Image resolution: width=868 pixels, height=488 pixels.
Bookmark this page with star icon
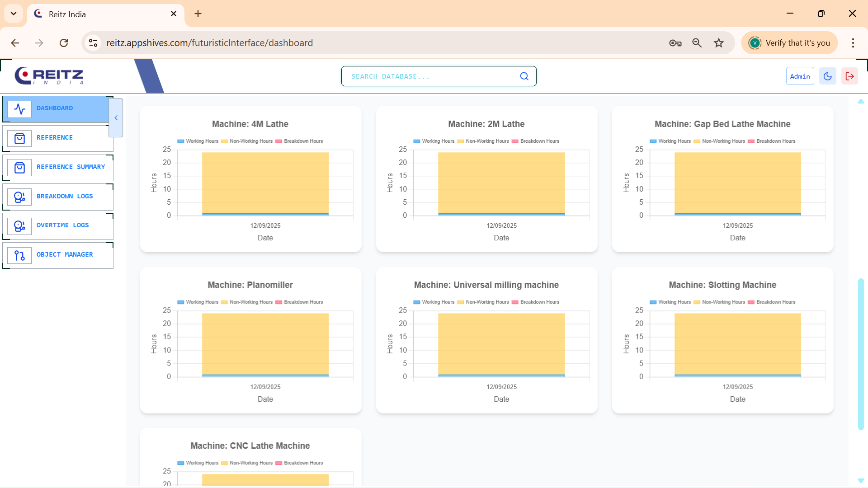pos(719,43)
